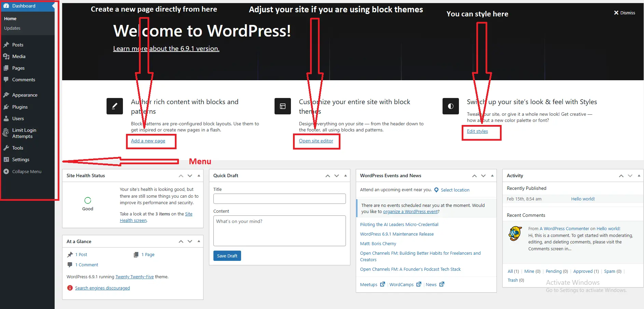Image resolution: width=644 pixels, height=309 pixels.
Task: Open the Add a new page link
Action: [148, 141]
